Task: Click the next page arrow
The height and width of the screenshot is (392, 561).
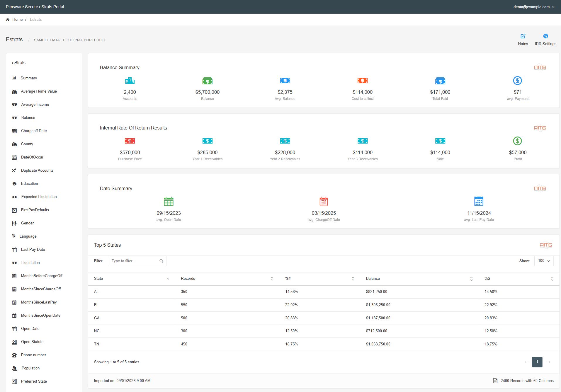Action: 548,362
